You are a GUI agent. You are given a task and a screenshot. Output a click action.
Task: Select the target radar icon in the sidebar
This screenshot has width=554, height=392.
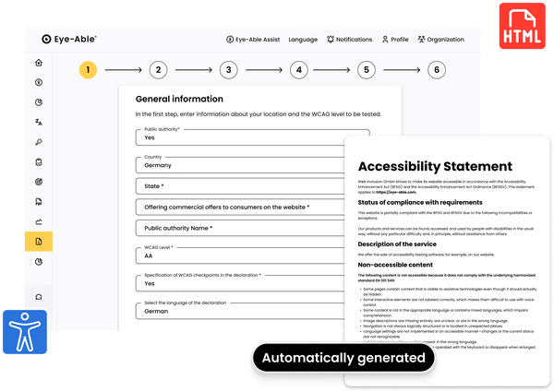(39, 182)
